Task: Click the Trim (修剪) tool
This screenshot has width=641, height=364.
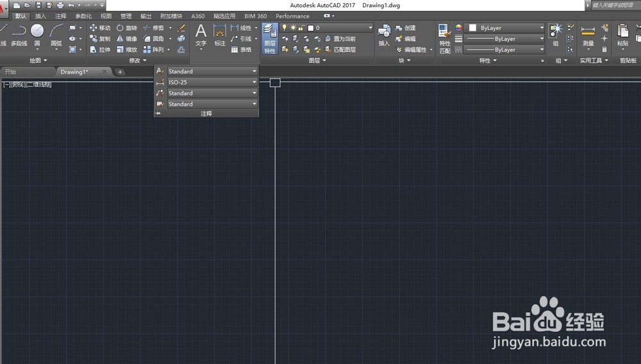Action: pyautogui.click(x=154, y=28)
